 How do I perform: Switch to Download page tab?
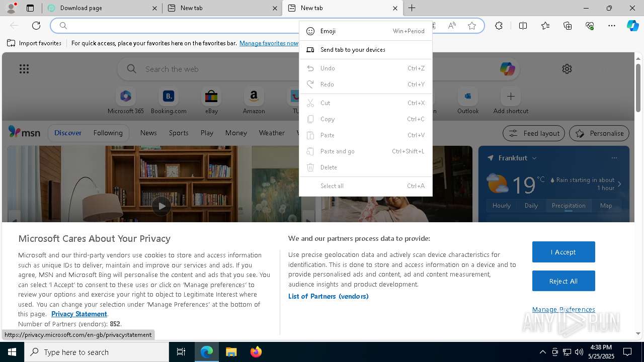[x=102, y=8]
